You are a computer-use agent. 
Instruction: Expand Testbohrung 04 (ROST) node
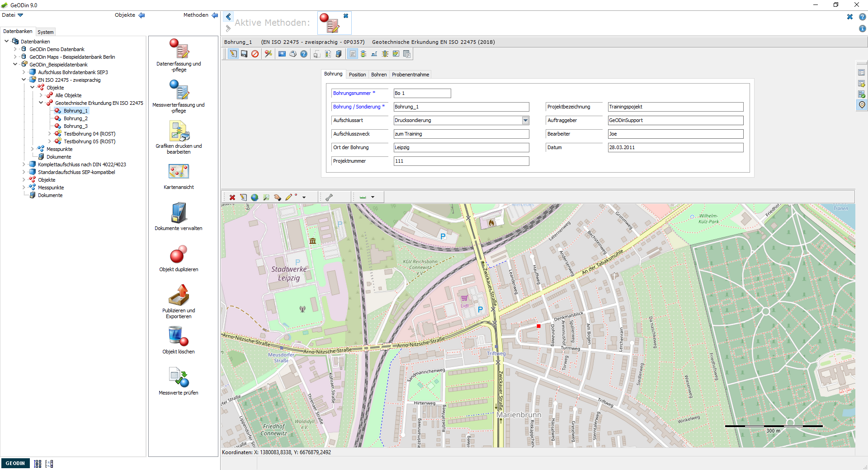(50, 134)
